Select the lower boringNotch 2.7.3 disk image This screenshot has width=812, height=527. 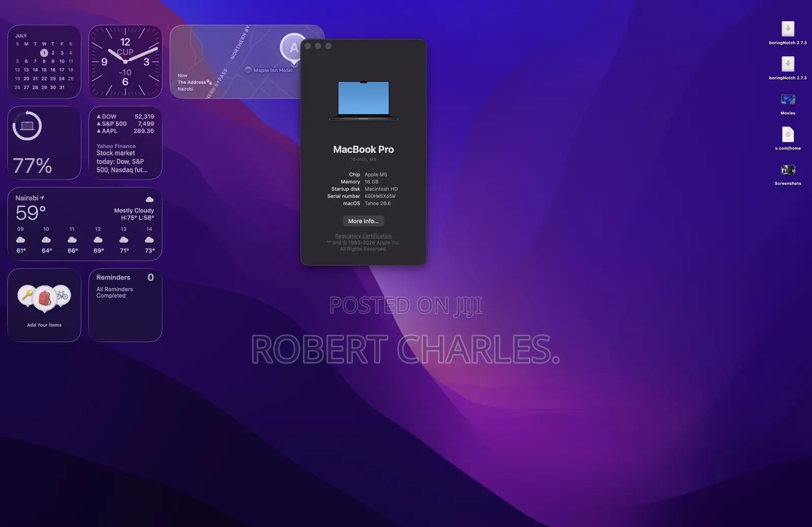(x=788, y=64)
